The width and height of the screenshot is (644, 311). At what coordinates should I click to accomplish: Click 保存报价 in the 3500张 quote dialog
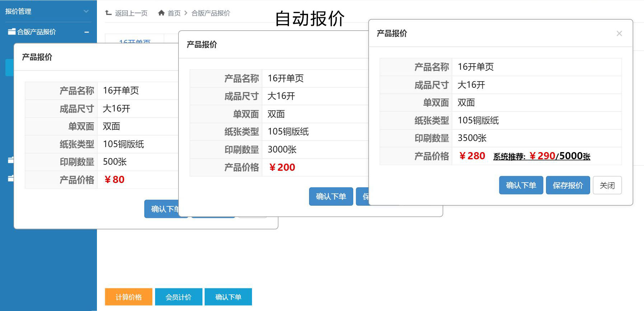point(568,185)
